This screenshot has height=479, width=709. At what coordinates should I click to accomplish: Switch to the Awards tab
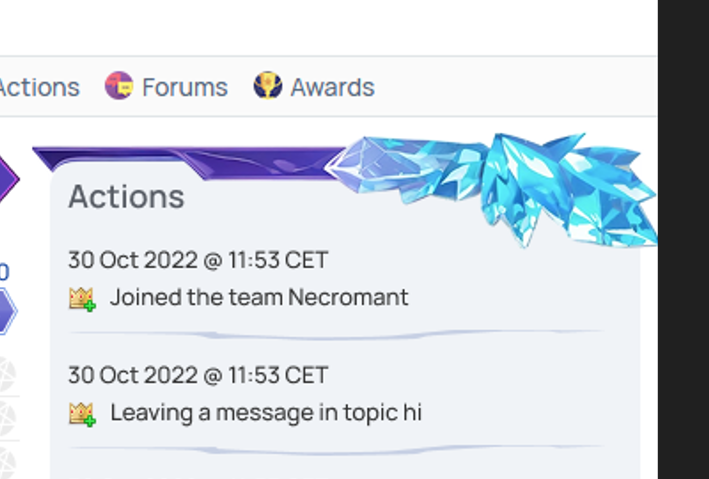tap(332, 87)
